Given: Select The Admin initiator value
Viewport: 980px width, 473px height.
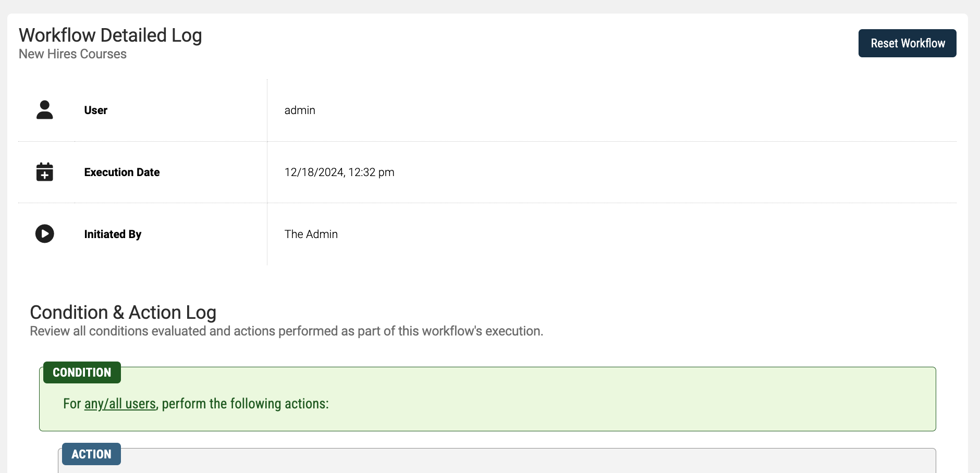Looking at the screenshot, I should click(311, 234).
